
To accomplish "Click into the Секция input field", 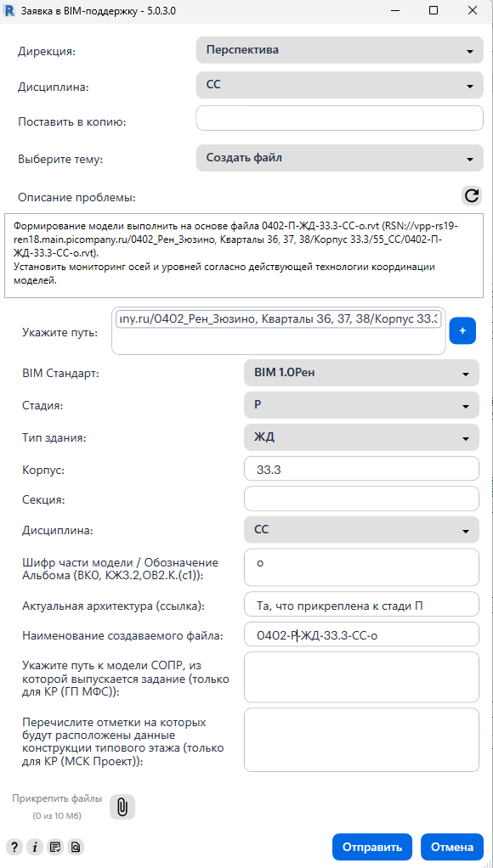I will (x=361, y=499).
